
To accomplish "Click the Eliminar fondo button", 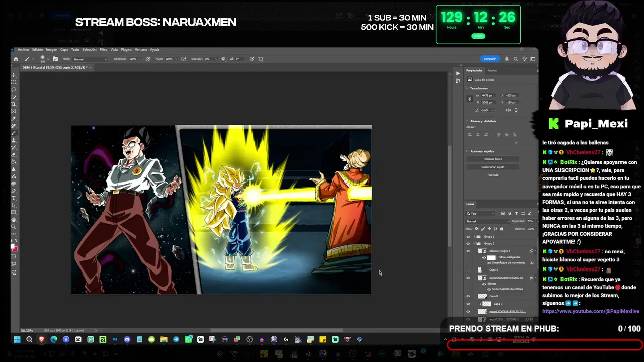I will [493, 159].
